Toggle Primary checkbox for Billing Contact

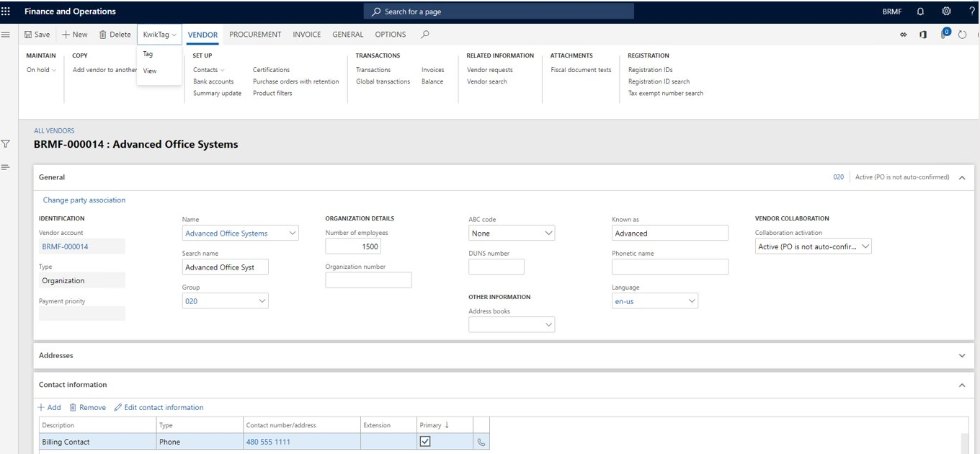click(x=425, y=442)
